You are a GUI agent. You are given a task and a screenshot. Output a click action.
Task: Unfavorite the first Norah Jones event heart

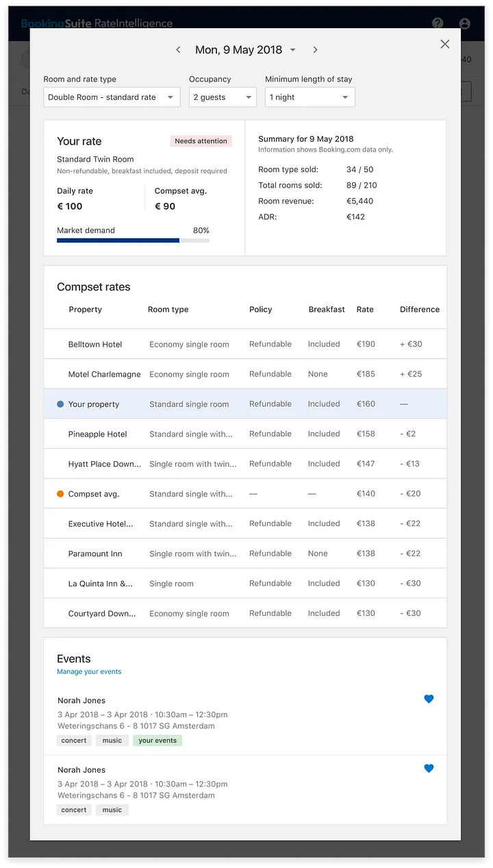tap(429, 699)
